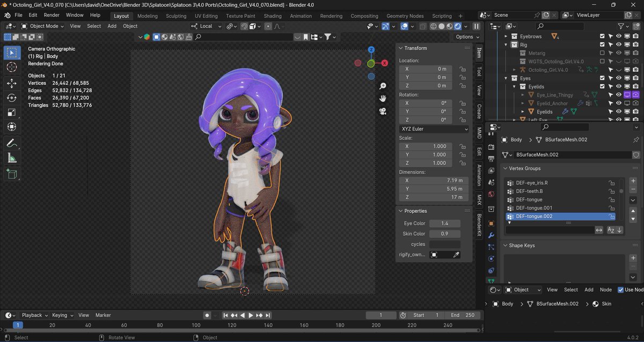Open the Playback dropdown
The image size is (644, 342).
pos(35,315)
